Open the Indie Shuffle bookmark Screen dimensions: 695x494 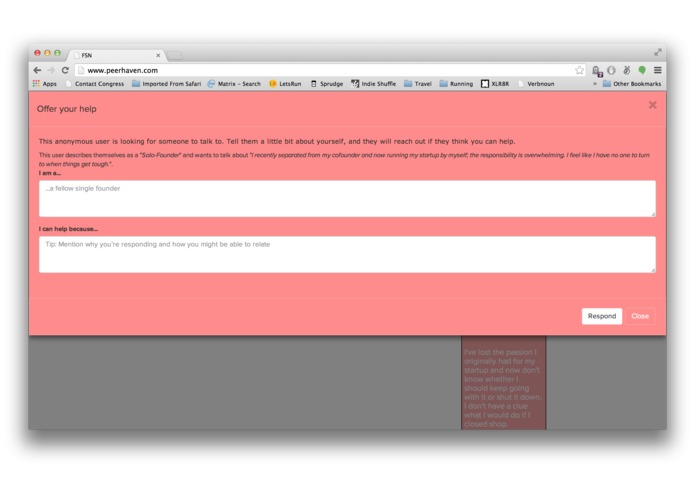pyautogui.click(x=373, y=84)
